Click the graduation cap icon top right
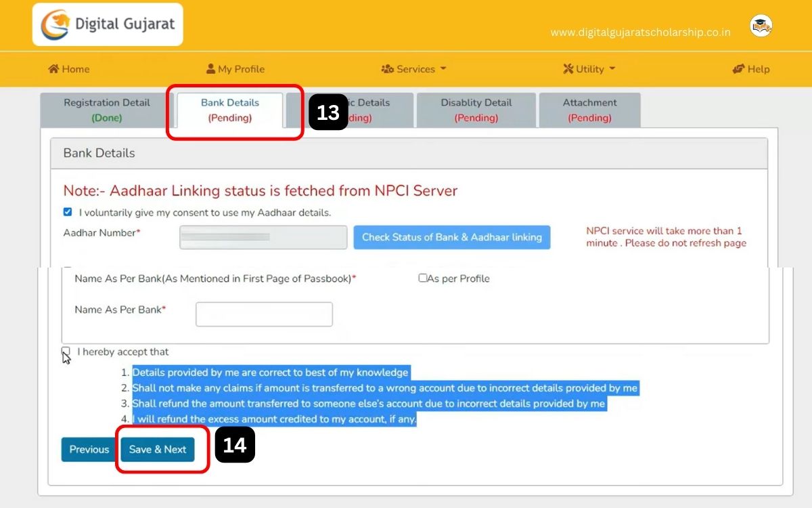812x508 pixels. (761, 24)
